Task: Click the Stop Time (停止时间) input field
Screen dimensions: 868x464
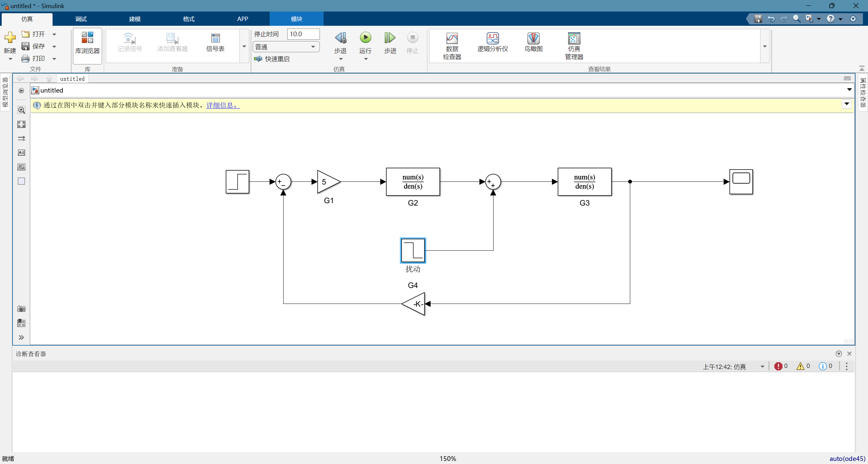Action: pyautogui.click(x=303, y=34)
